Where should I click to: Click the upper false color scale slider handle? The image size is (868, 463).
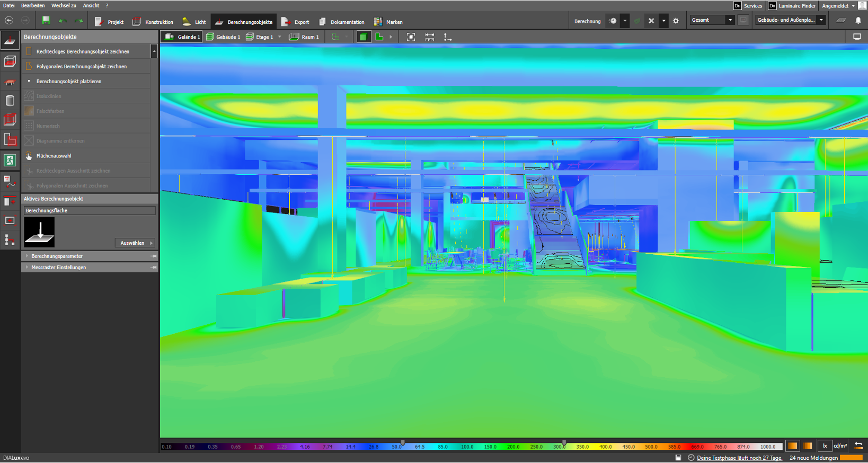click(564, 442)
